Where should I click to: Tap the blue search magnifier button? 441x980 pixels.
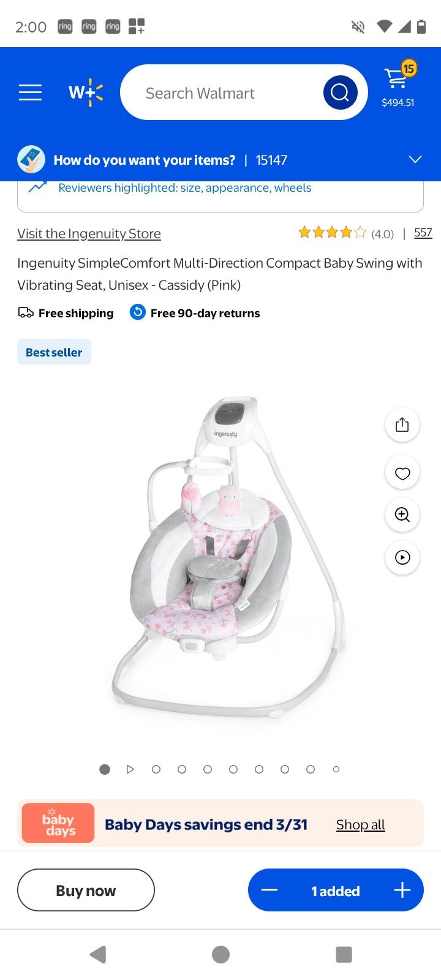point(340,92)
